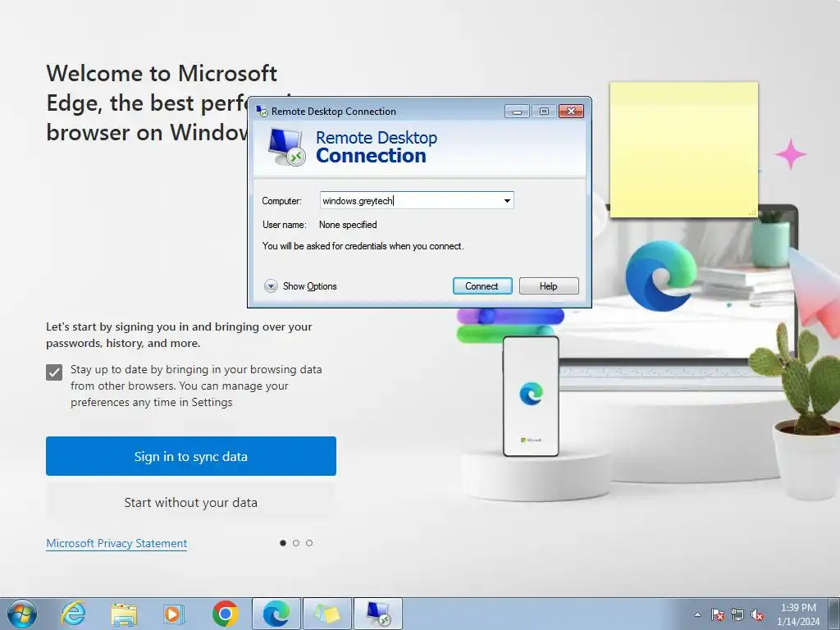Uncheck the bring in browsing data checkbox
Screen dimensions: 840x630
click(x=54, y=372)
